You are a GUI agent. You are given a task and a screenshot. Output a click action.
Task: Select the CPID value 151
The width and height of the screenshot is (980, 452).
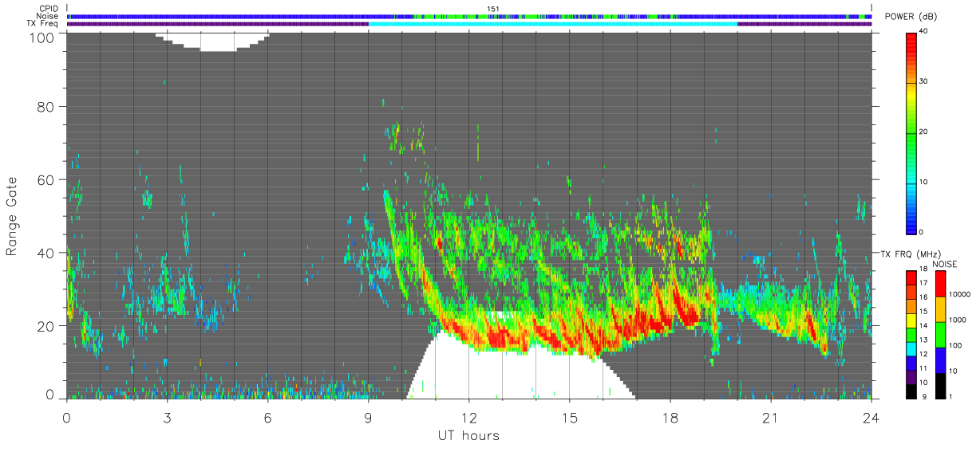click(x=493, y=9)
